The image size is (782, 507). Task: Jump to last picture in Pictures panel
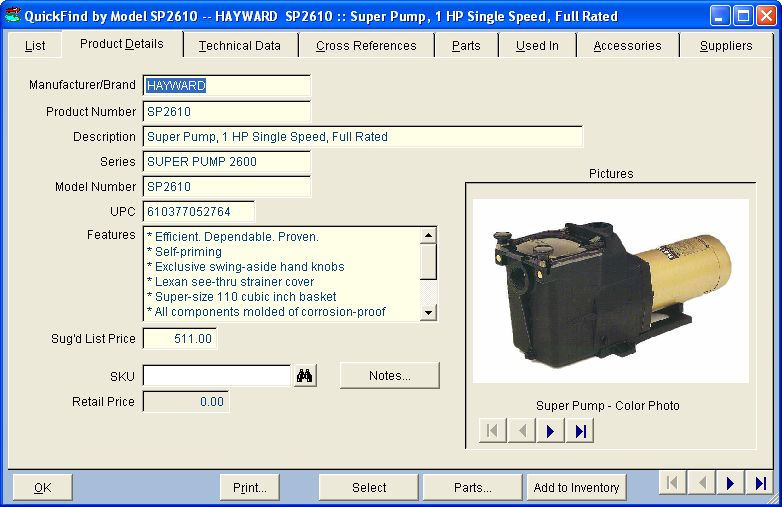coord(580,431)
